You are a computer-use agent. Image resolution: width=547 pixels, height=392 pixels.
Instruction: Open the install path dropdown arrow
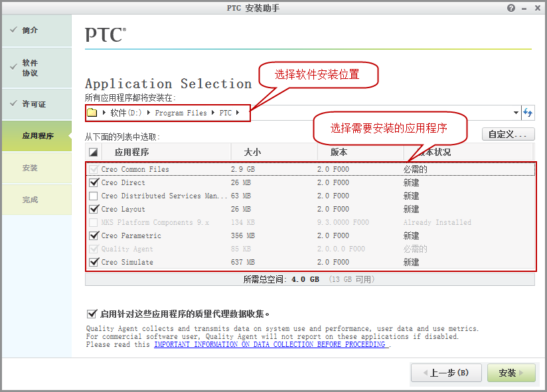pyautogui.click(x=516, y=113)
